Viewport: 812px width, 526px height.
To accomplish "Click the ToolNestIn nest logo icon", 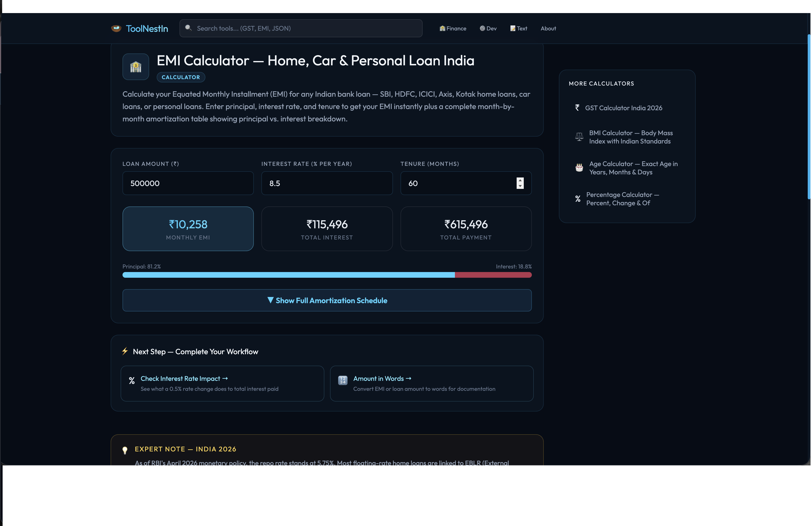I will [116, 28].
